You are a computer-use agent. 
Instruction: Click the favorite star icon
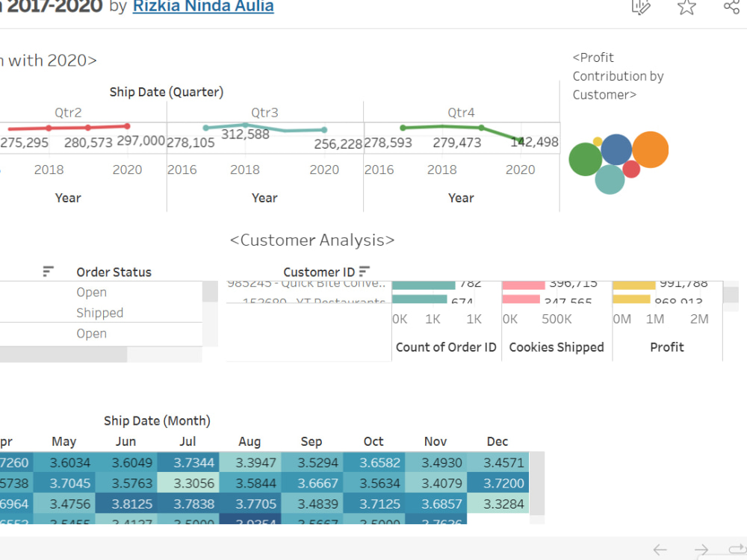(x=686, y=7)
